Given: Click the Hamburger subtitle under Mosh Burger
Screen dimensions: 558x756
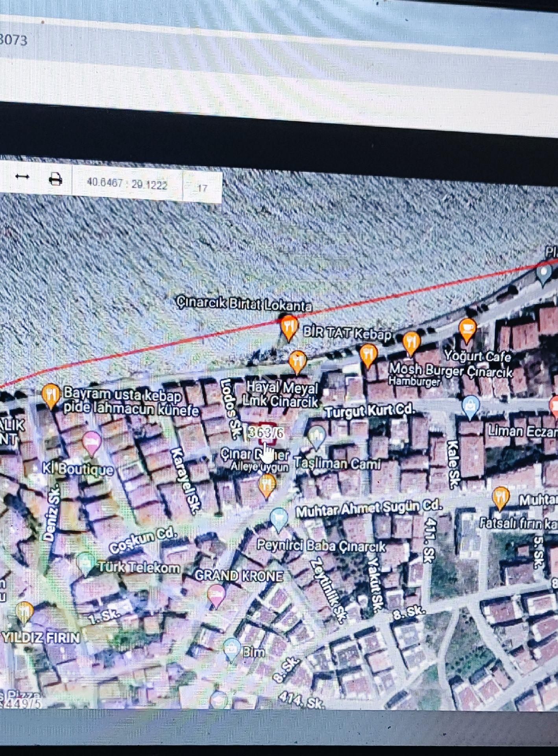Looking at the screenshot, I should [x=414, y=381].
